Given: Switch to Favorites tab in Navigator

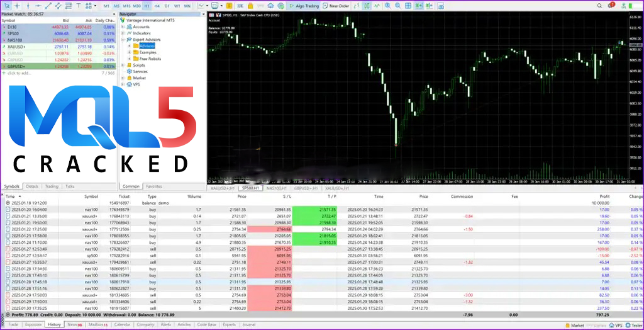Looking at the screenshot, I should coord(153,186).
